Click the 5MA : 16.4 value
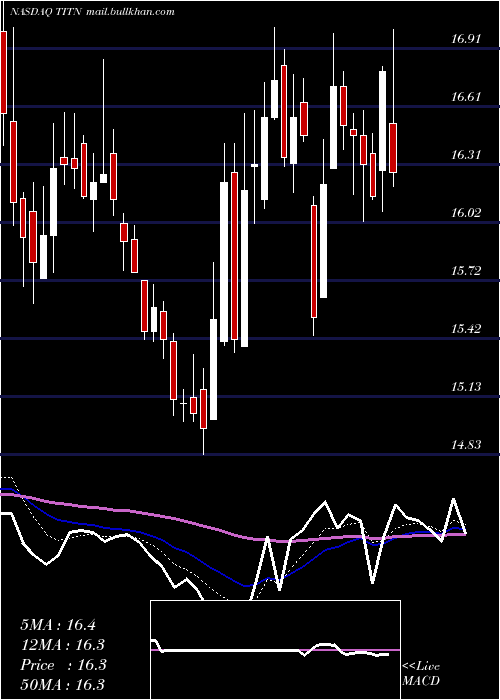500x700 pixels. point(58,625)
